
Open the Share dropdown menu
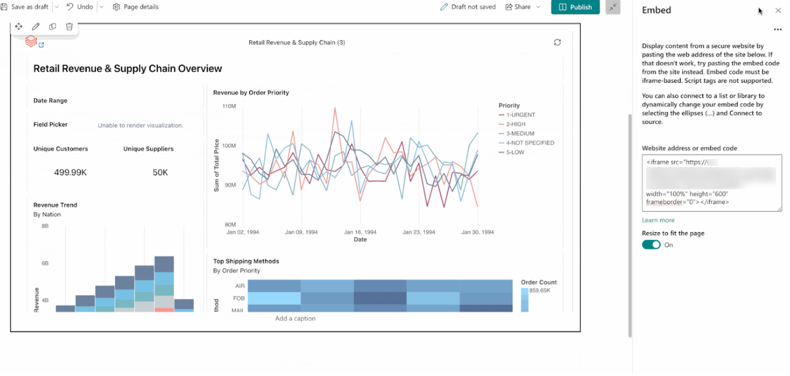[x=522, y=7]
